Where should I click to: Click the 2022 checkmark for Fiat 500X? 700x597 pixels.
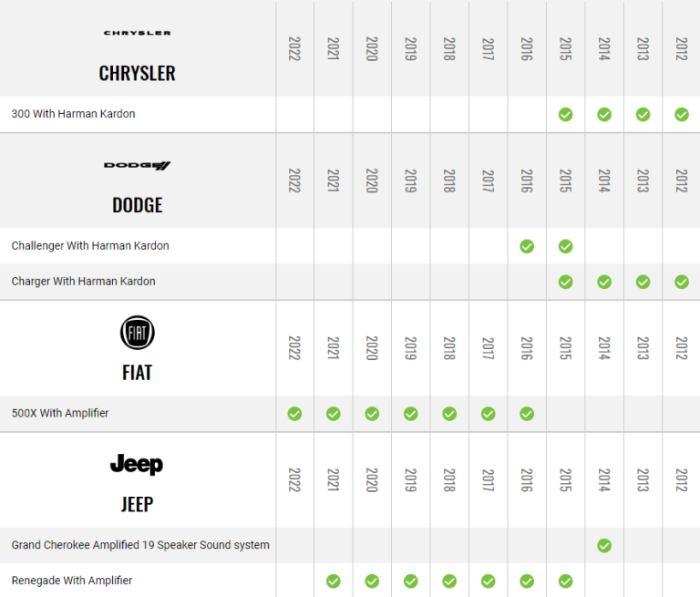(294, 414)
